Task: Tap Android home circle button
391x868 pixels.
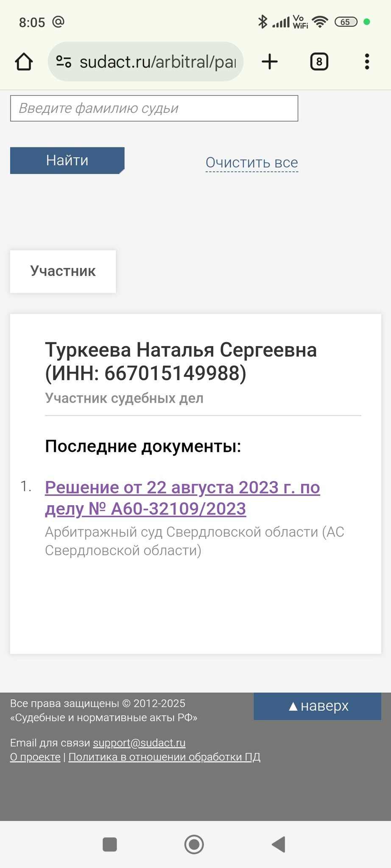Action: pyautogui.click(x=194, y=844)
